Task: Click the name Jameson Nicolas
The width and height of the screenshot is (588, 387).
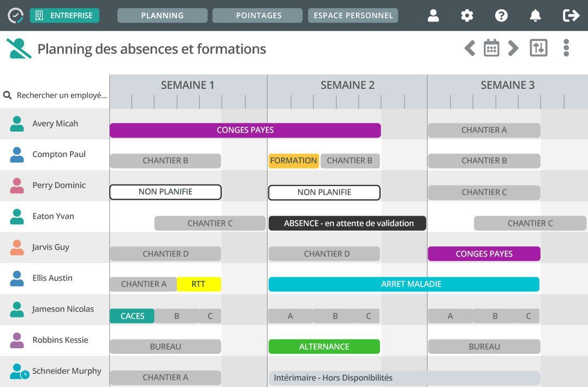Action: click(63, 309)
